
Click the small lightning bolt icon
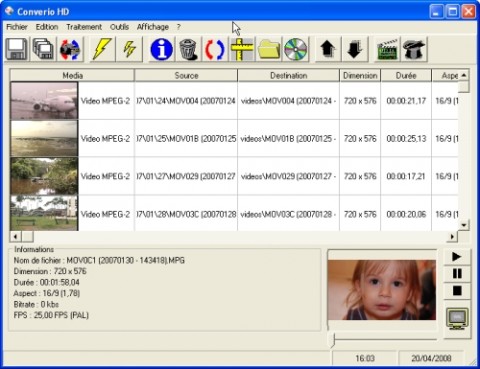pyautogui.click(x=129, y=49)
